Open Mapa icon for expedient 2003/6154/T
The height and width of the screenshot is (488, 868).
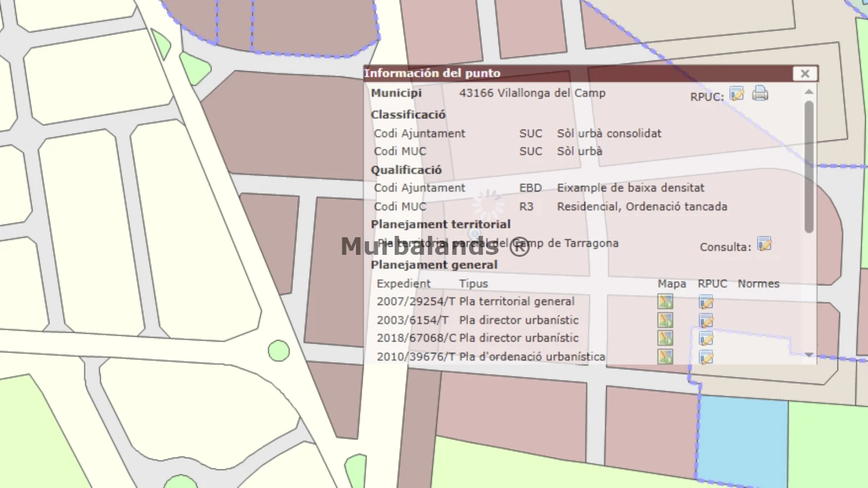665,321
